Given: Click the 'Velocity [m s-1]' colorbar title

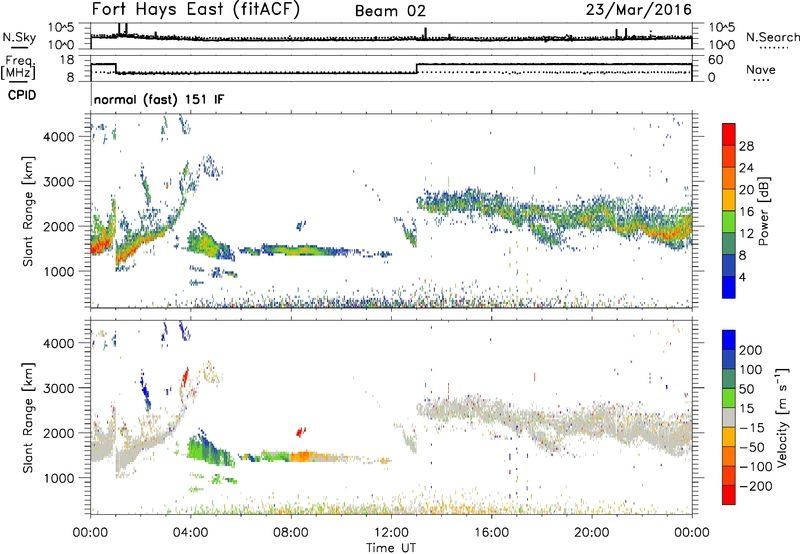Looking at the screenshot, I should click(x=782, y=417).
